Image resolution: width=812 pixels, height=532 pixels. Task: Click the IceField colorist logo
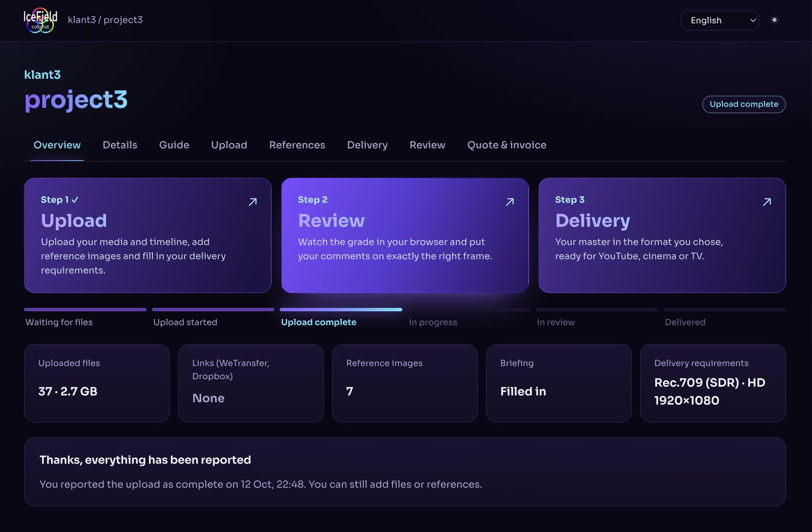coord(40,20)
